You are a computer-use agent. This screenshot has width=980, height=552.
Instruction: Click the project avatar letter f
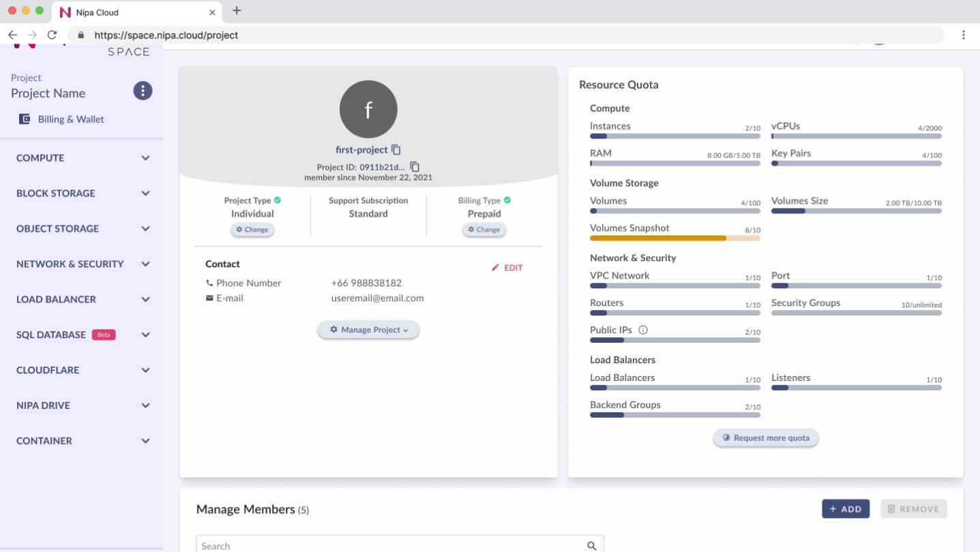tap(368, 109)
